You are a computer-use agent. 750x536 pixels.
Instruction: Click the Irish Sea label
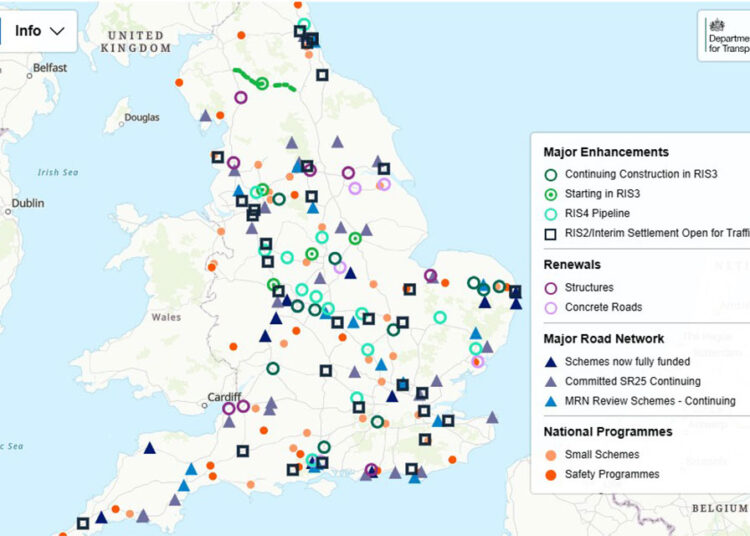(58, 172)
